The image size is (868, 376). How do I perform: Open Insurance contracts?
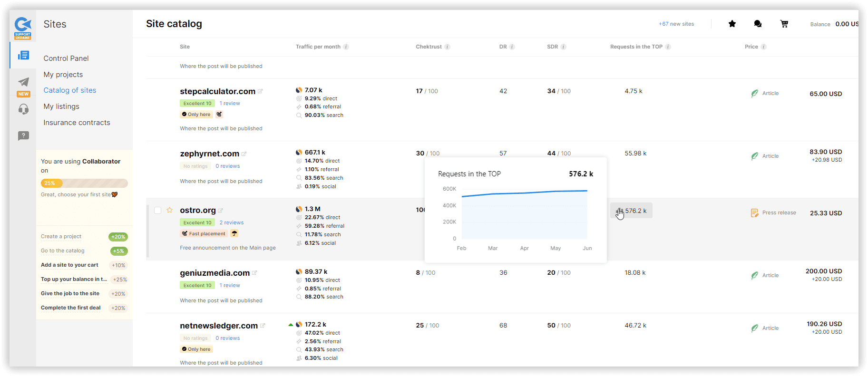77,123
